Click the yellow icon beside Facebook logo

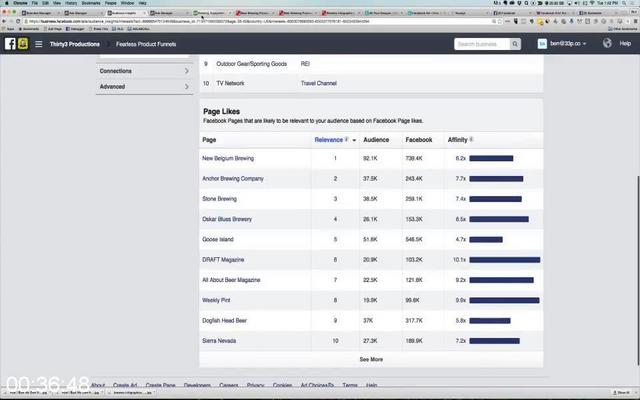23,44
